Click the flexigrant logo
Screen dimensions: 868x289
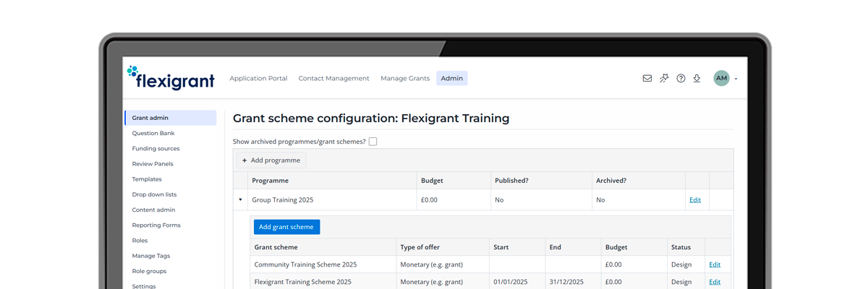(171, 77)
